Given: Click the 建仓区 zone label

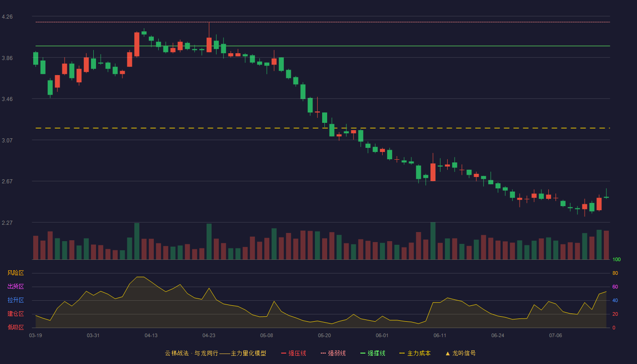Looking at the screenshot, I should tap(15, 314).
